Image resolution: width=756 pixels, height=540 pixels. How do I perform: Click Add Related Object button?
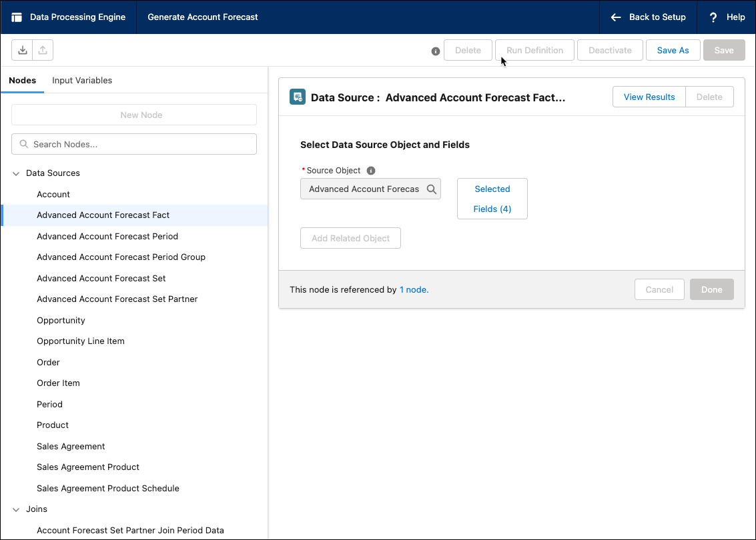[350, 238]
